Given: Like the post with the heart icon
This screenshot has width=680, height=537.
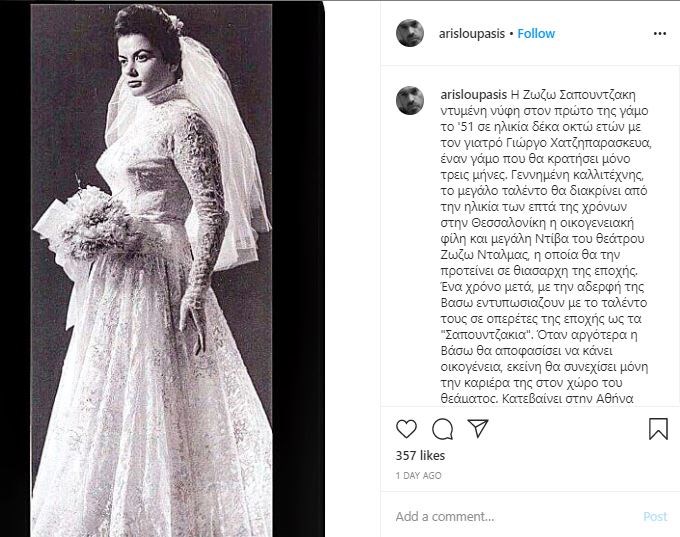Looking at the screenshot, I should click(x=406, y=429).
